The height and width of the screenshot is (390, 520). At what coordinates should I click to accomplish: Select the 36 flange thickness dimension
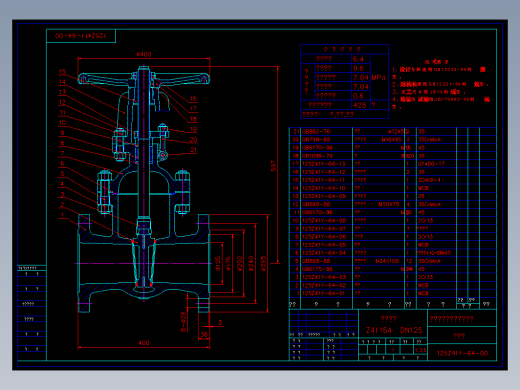pos(204,334)
